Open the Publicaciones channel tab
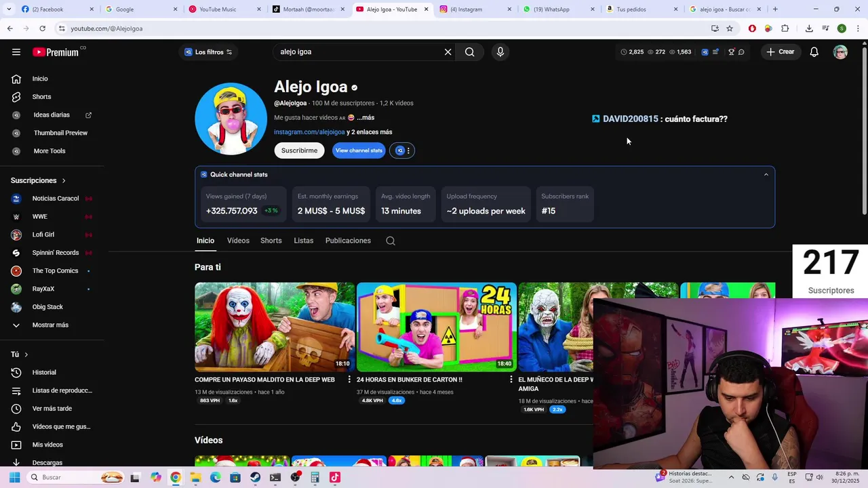 pyautogui.click(x=348, y=241)
